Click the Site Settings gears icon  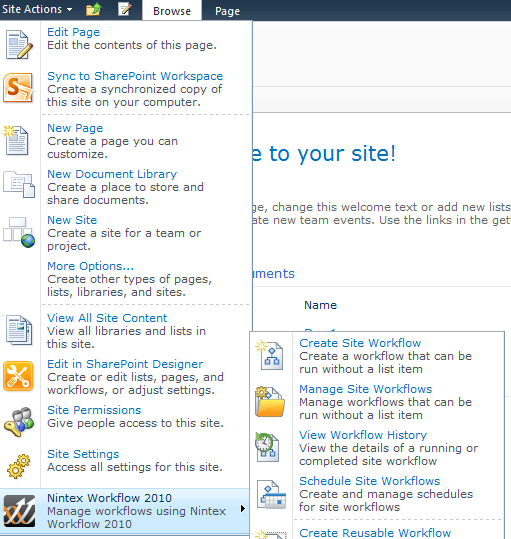coord(19,466)
